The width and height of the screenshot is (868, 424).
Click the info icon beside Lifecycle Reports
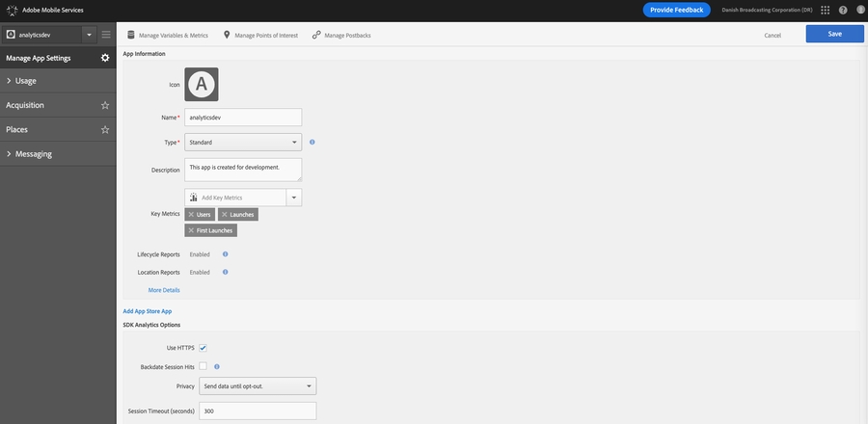tap(226, 254)
